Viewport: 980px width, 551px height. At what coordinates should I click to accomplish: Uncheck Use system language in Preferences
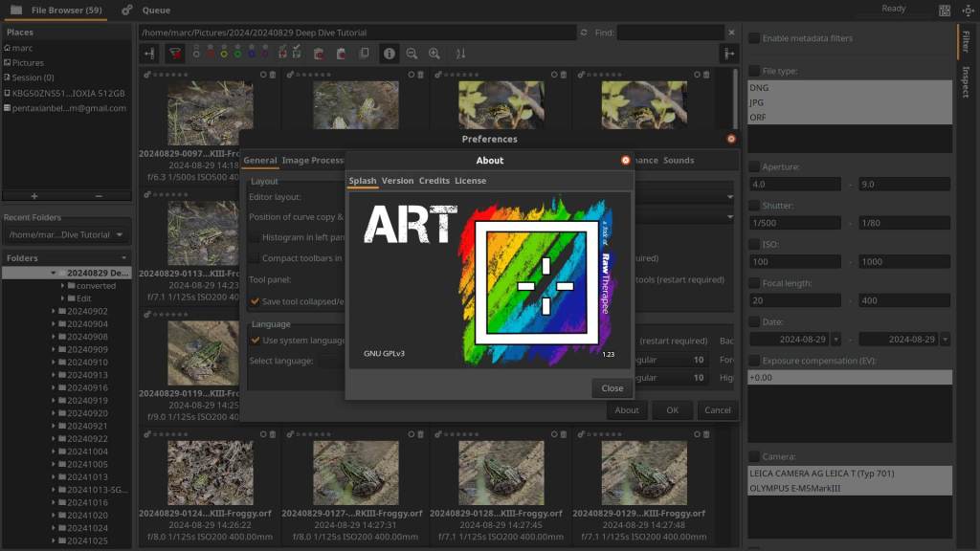pos(255,341)
